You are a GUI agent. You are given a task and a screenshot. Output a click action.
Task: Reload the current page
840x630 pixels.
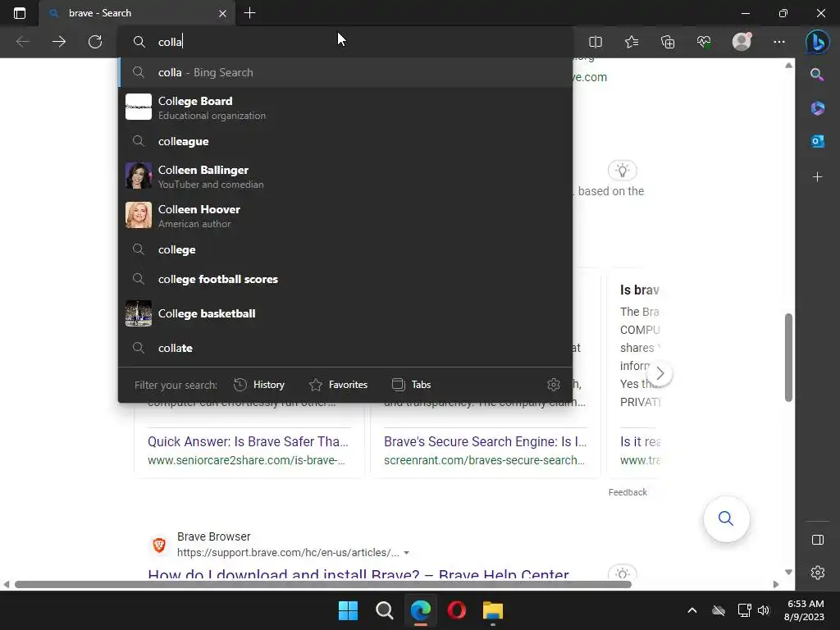(95, 42)
